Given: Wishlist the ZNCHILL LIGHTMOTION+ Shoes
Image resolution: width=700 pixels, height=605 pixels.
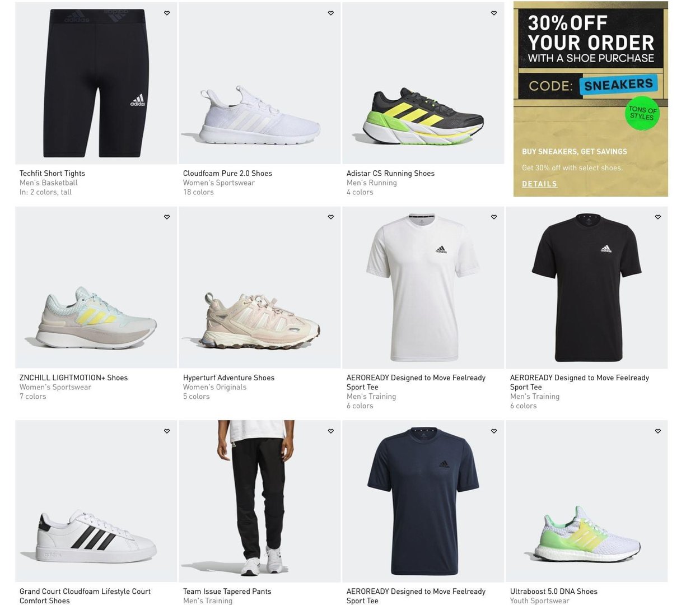Looking at the screenshot, I should tap(167, 217).
